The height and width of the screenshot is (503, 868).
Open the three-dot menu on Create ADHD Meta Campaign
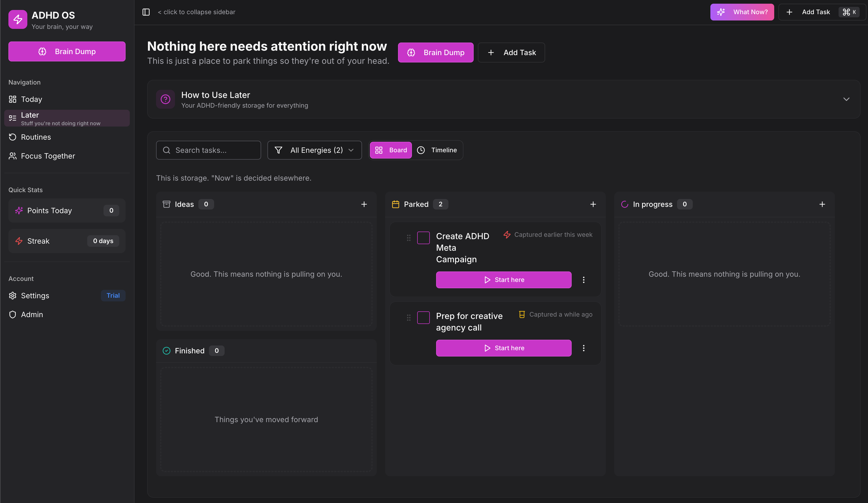click(584, 280)
